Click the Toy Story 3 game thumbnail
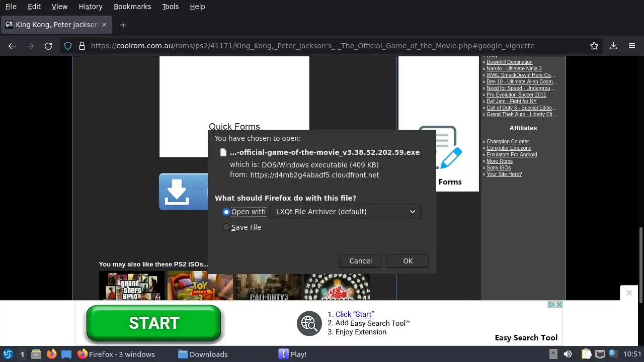The image size is (644, 362). (200, 286)
